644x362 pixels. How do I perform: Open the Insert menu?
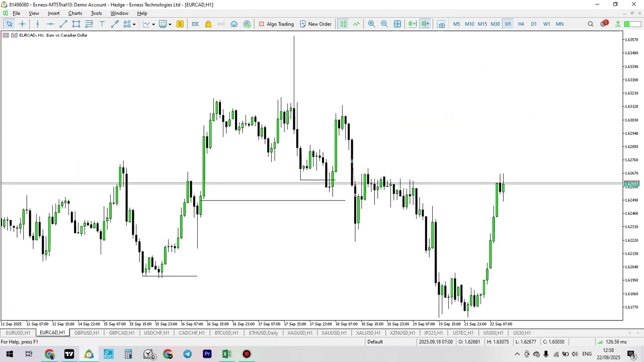click(53, 13)
